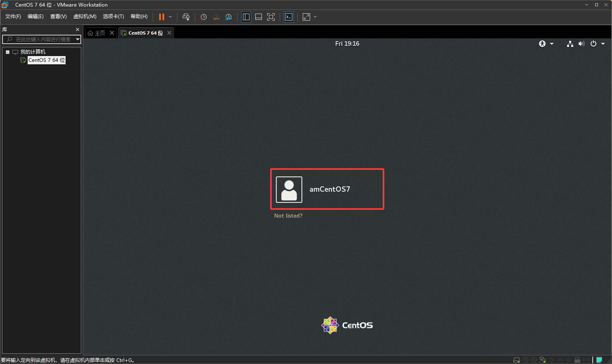The width and height of the screenshot is (612, 364).
Task: Open the snapshot manager (wrench clock icon)
Action: (228, 17)
